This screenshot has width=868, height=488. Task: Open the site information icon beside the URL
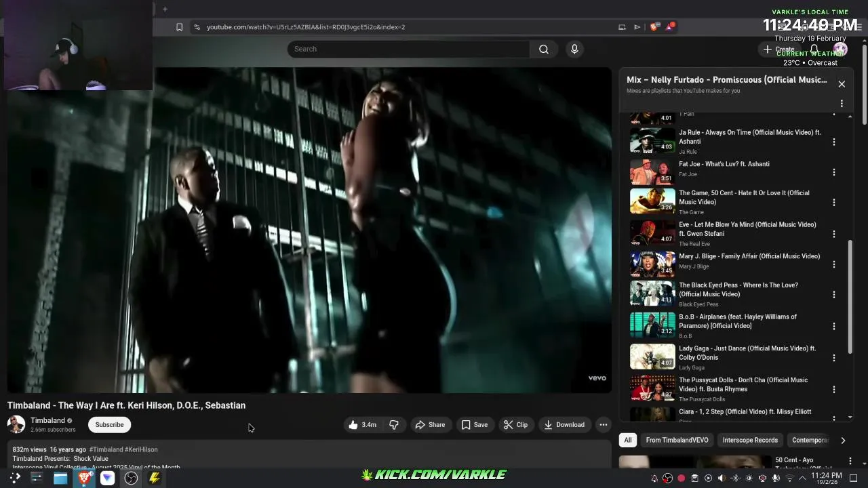click(x=197, y=27)
